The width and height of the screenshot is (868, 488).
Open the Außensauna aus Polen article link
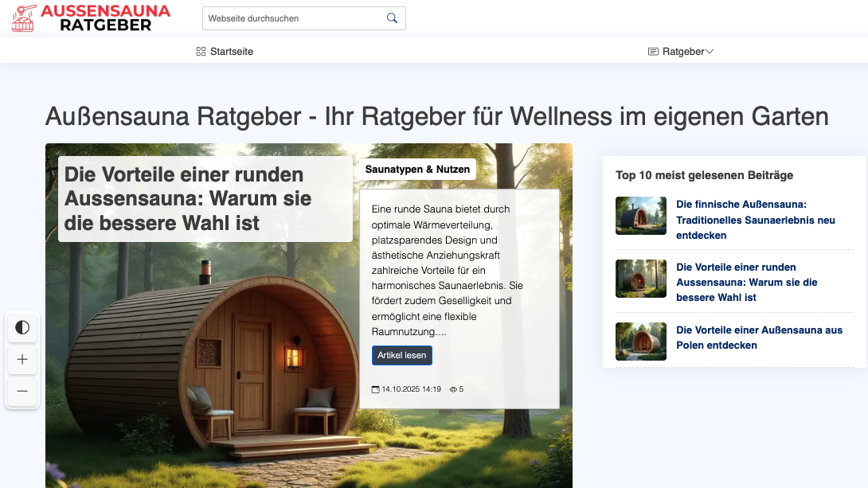click(x=759, y=338)
